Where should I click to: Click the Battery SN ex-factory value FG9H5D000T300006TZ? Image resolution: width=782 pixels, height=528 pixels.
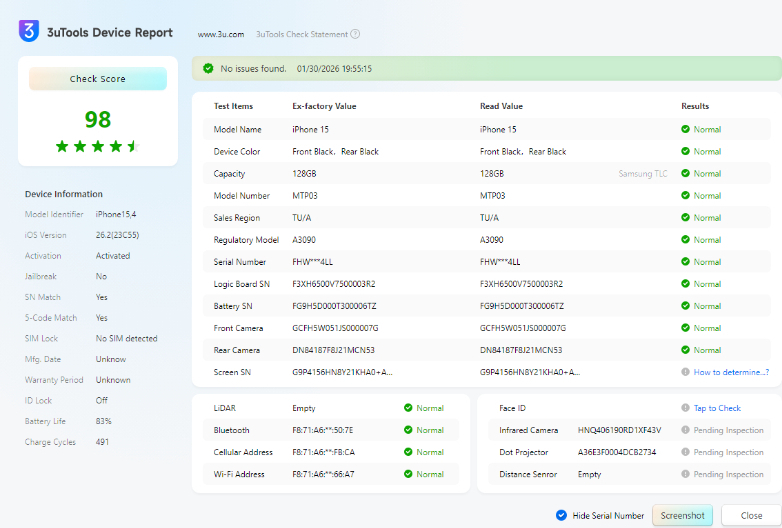(334, 306)
